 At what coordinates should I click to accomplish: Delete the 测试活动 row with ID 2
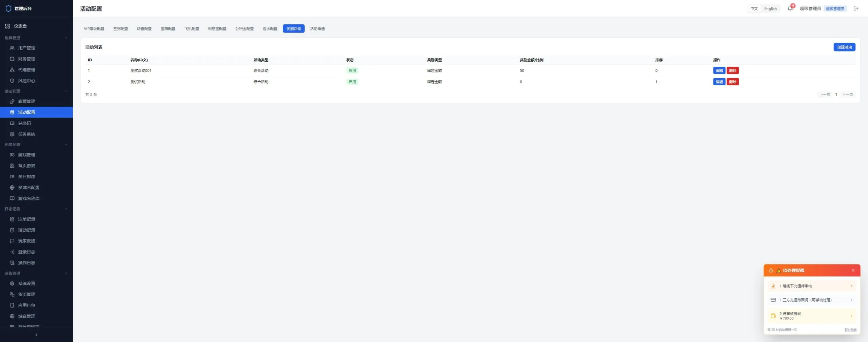tap(733, 82)
